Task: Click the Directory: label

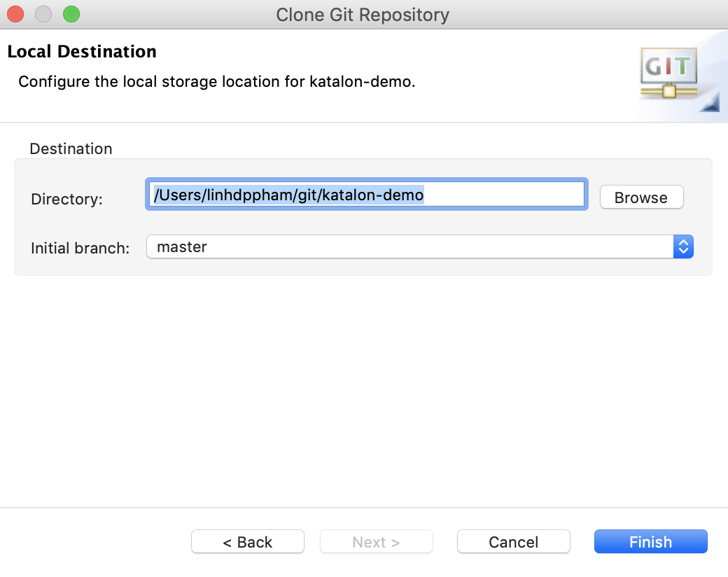Action: (66, 199)
